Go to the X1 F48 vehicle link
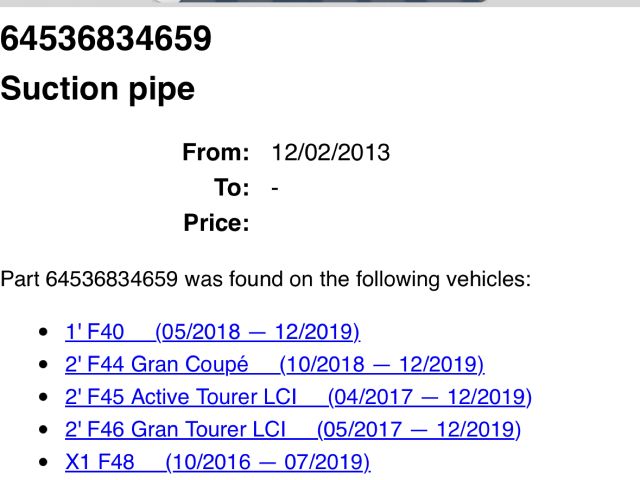This screenshot has height=480, width=640. (217, 463)
